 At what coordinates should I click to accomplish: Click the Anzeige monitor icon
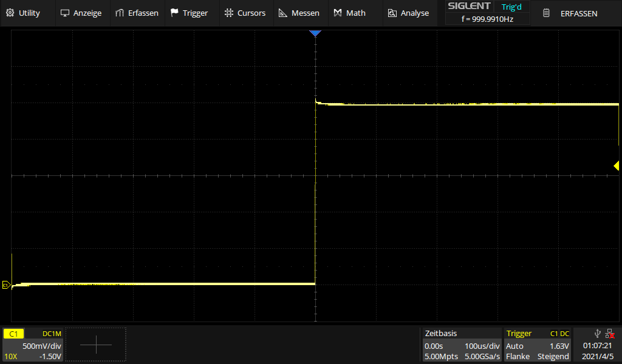(x=64, y=13)
